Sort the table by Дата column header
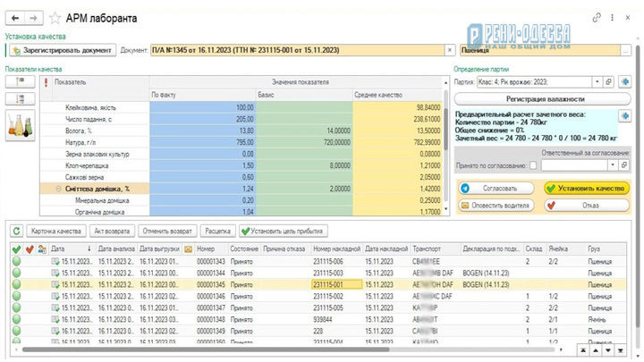The image size is (644, 362). pos(72,248)
